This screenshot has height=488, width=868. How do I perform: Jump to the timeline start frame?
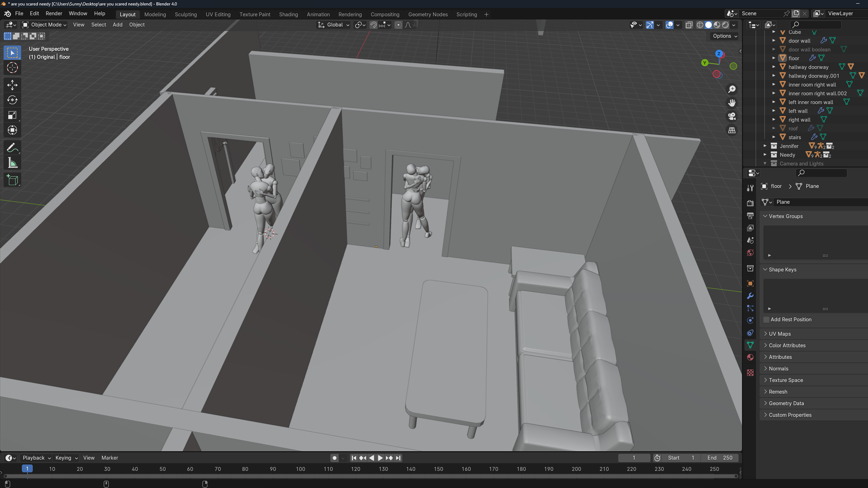click(354, 458)
